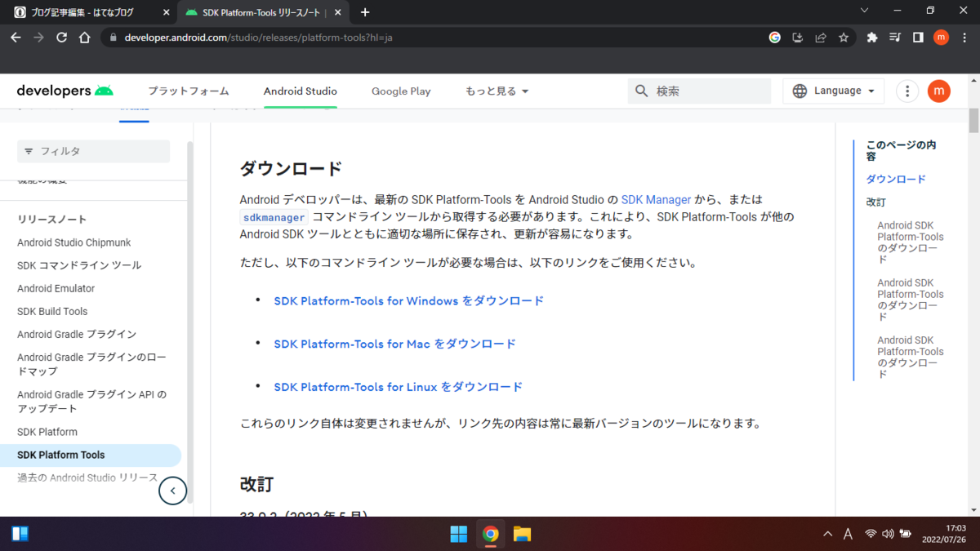
Task: Jump to 改訂 in page contents
Action: 875,202
